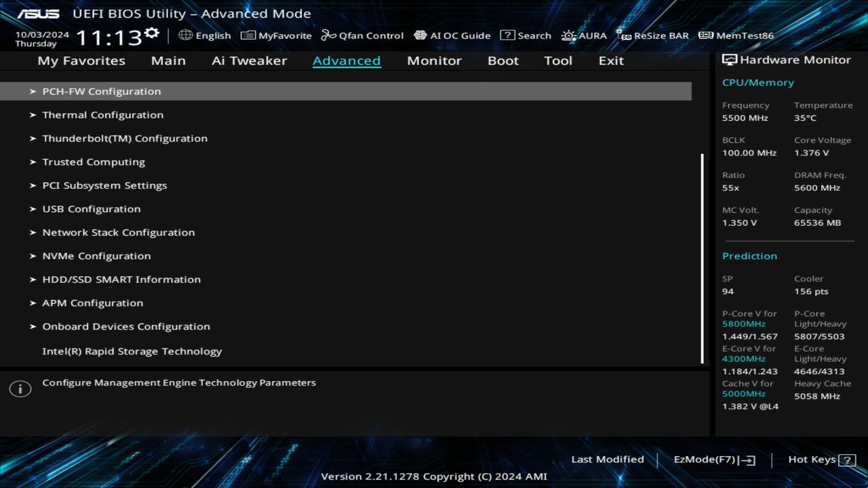
Task: Click the info icon above the help text
Action: point(20,388)
